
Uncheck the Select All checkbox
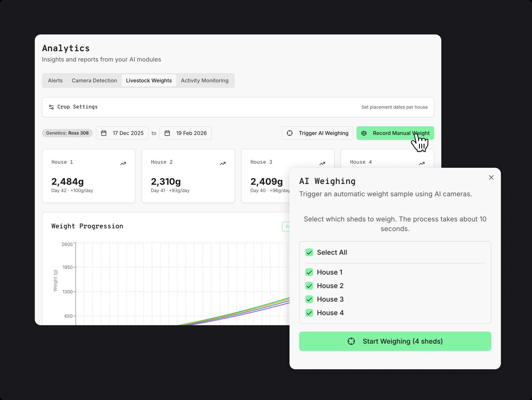[309, 252]
